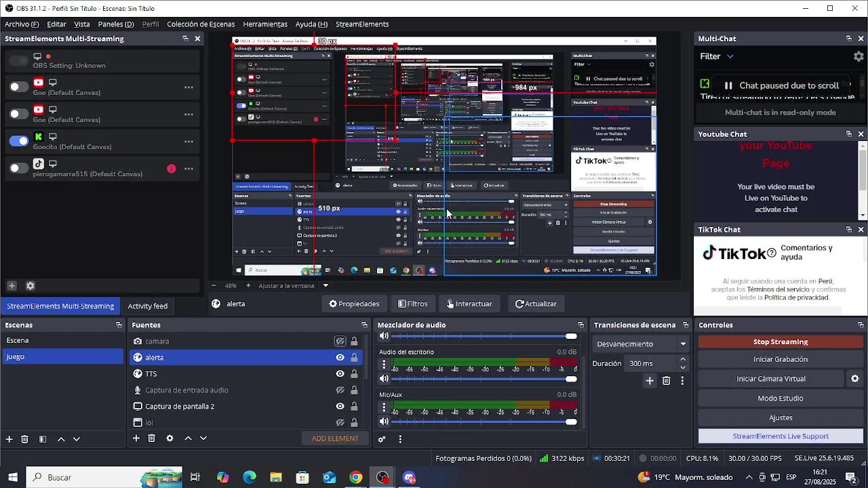This screenshot has height=488, width=868.
Task: Open options for Goecito destination
Action: click(x=189, y=142)
